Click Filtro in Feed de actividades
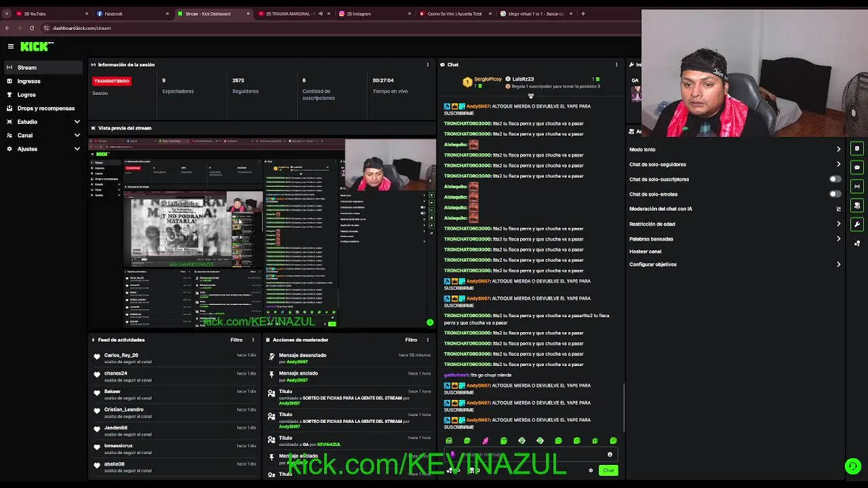 coord(236,340)
